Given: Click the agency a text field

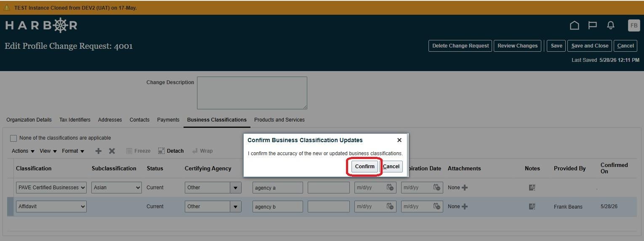Looking at the screenshot, I should click(x=278, y=188).
